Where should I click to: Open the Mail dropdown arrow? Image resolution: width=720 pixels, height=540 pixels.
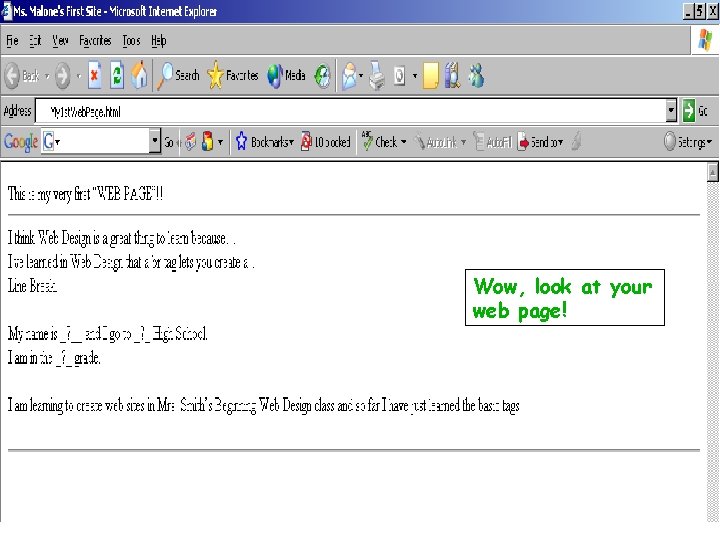tap(361, 76)
